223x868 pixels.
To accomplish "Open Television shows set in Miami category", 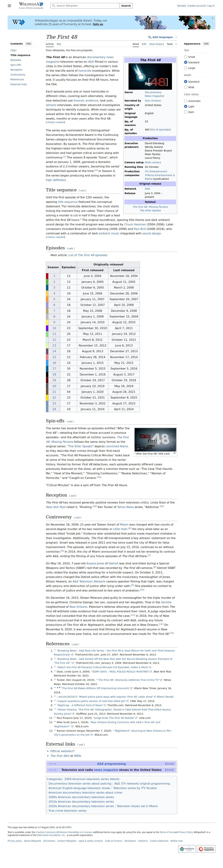I will click(x=137, y=806).
